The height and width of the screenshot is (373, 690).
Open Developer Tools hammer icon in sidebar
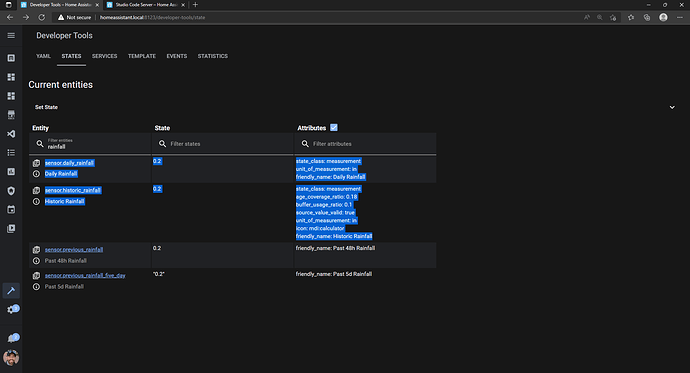11,291
